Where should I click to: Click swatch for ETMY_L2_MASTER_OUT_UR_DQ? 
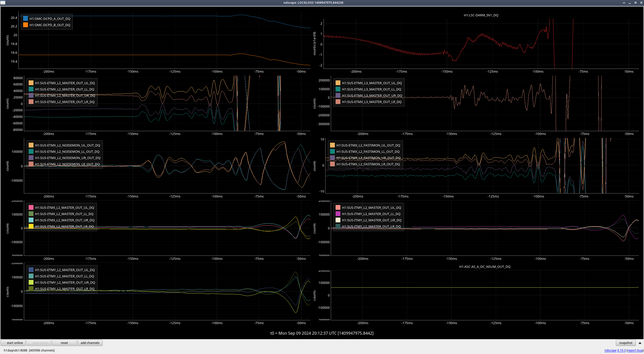point(31,282)
